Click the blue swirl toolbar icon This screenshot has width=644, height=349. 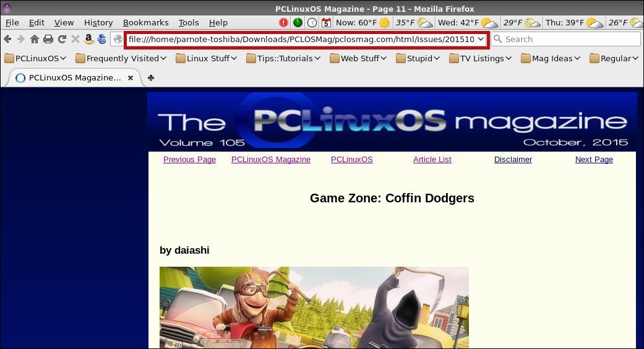(102, 39)
